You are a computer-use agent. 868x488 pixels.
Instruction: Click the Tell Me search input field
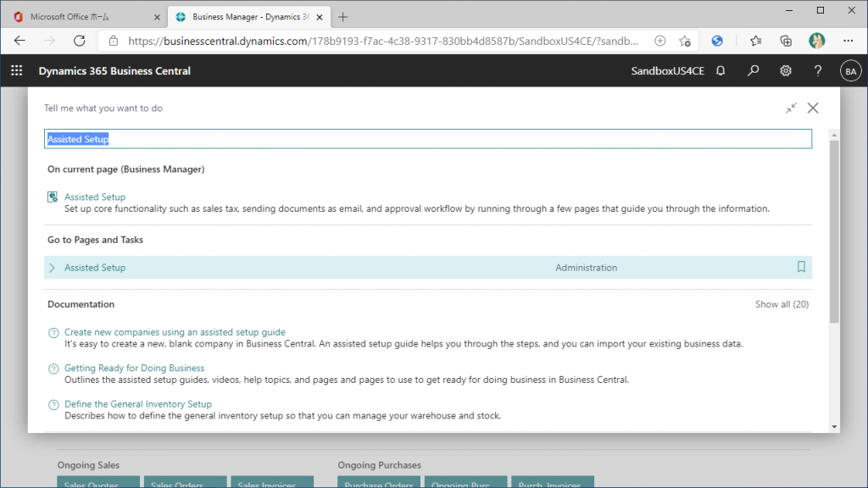(x=428, y=139)
